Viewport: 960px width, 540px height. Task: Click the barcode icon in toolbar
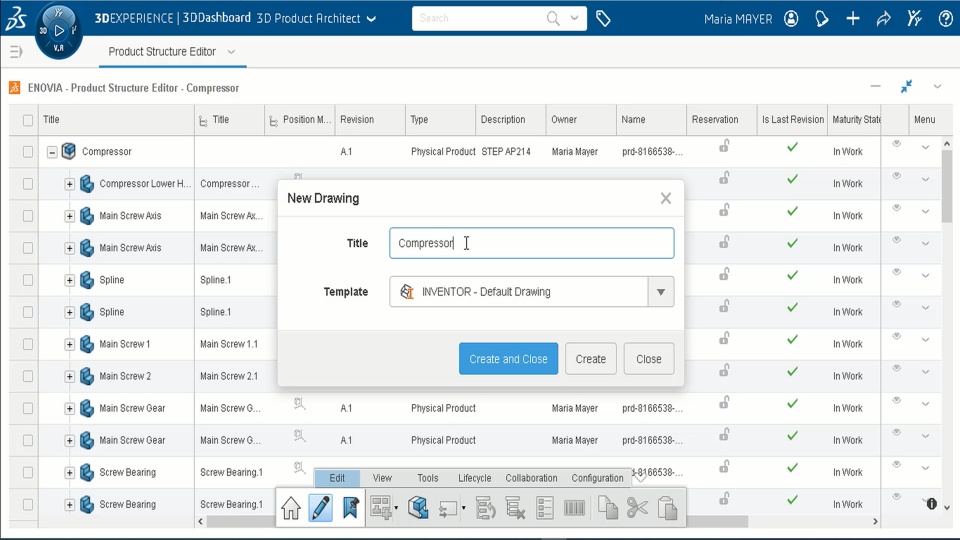coord(574,508)
